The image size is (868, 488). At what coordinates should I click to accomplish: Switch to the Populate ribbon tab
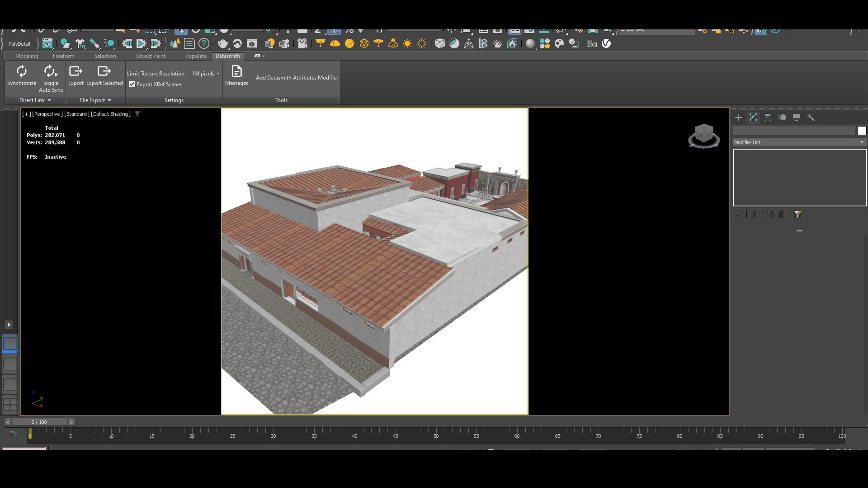[x=196, y=56]
